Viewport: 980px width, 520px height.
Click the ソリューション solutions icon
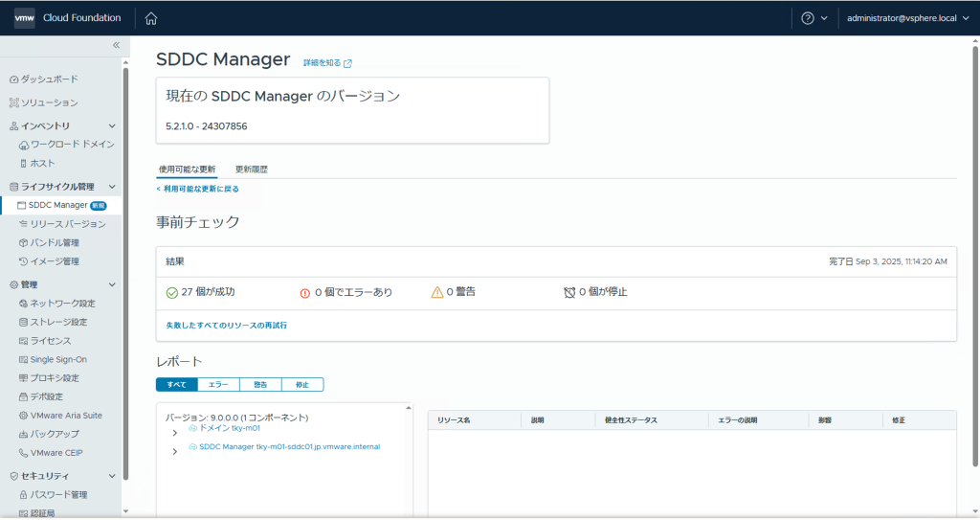[x=14, y=102]
